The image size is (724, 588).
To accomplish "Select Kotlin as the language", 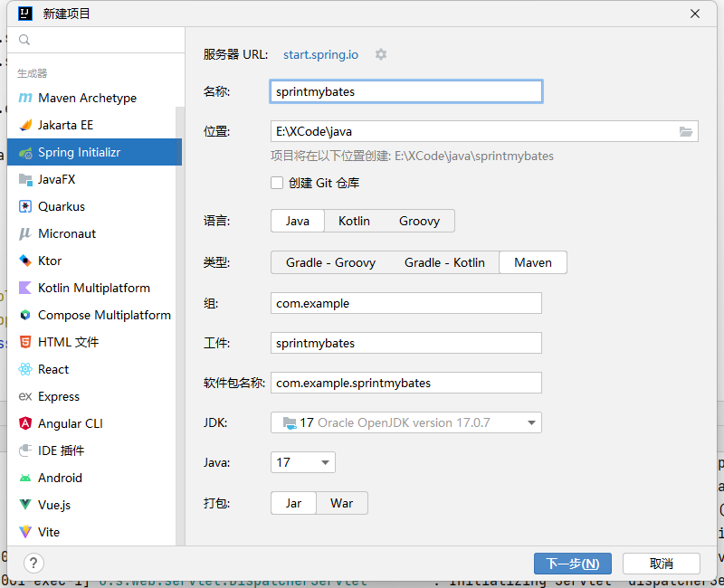I will [354, 221].
